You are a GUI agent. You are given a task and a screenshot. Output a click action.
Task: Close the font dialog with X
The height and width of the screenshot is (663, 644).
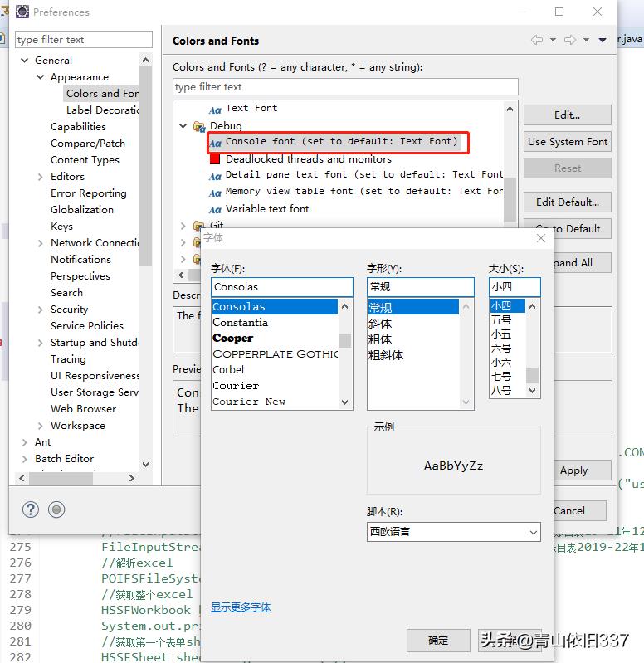click(541, 238)
